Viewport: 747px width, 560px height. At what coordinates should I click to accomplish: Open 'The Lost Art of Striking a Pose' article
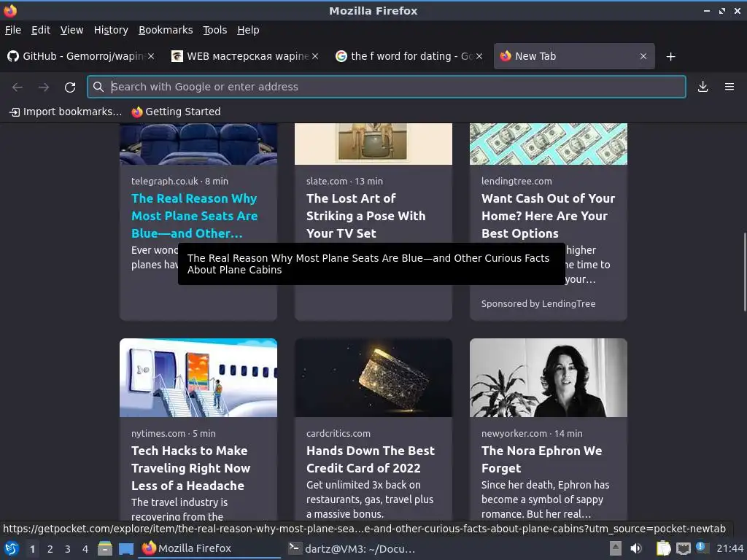click(x=366, y=216)
